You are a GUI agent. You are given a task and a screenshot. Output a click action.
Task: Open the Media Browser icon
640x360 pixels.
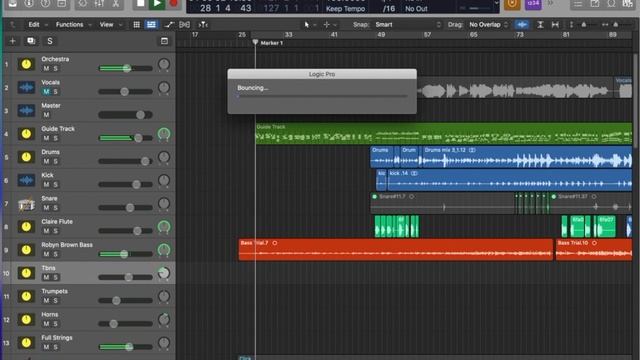coord(628,4)
